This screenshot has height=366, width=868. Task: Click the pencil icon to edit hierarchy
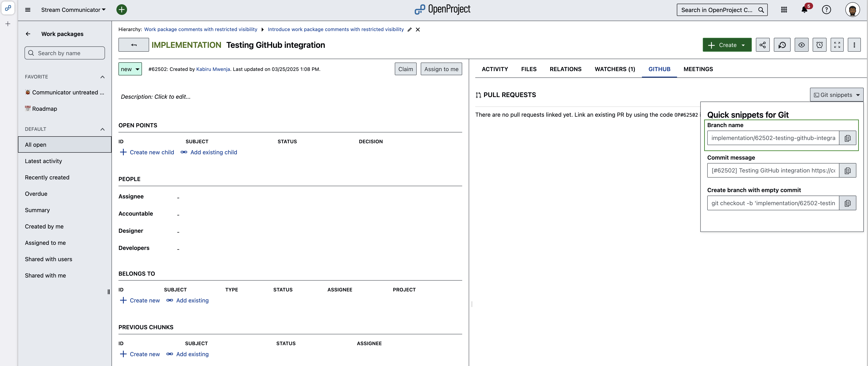[409, 30]
